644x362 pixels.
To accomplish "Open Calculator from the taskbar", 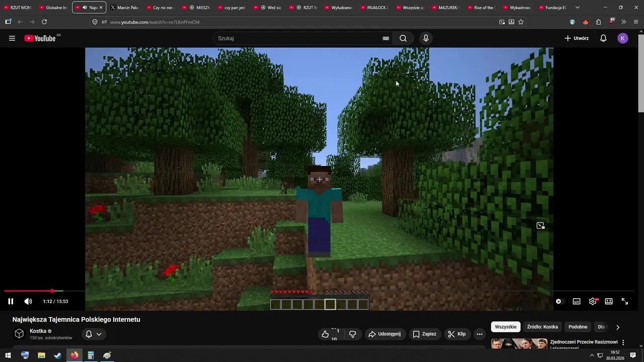I will click(91, 355).
